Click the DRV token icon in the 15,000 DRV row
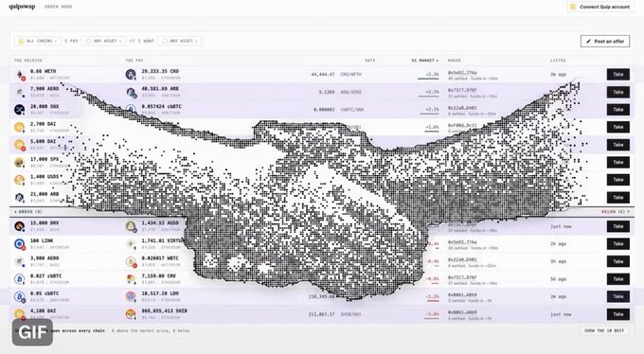Image resolution: width=644 pixels, height=354 pixels. click(x=19, y=226)
